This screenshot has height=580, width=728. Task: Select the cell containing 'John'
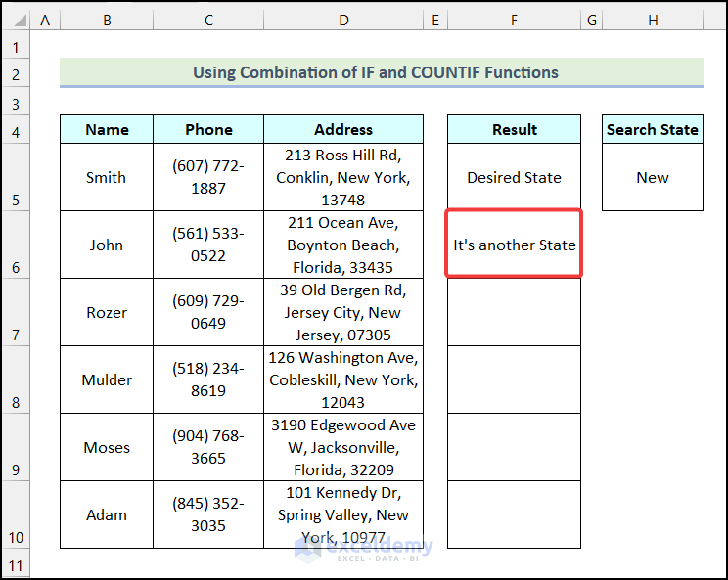[107, 245]
